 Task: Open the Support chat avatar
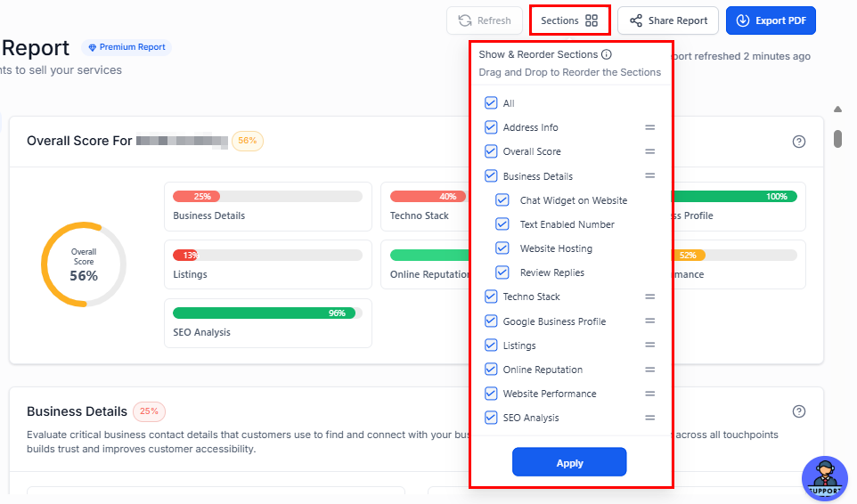(x=824, y=478)
